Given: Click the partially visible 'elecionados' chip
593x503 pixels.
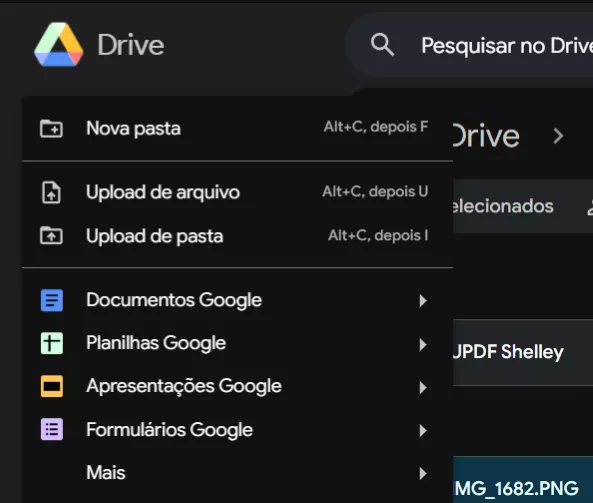Looking at the screenshot, I should pyautogui.click(x=503, y=206).
